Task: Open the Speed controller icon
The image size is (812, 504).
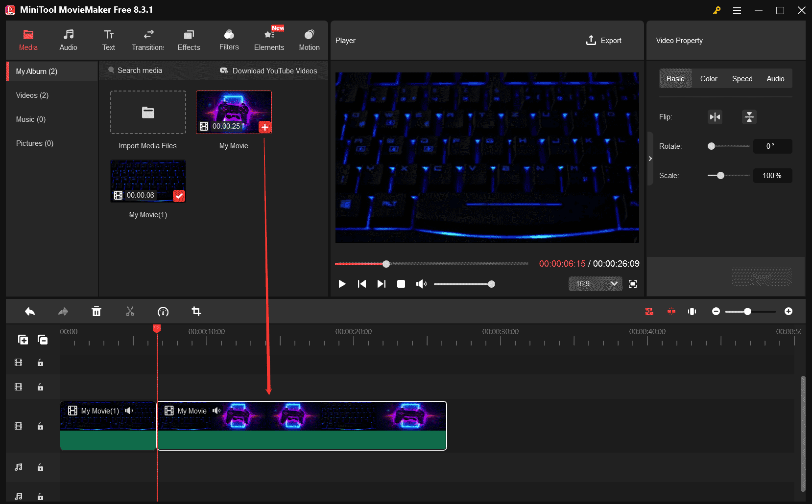Action: coord(163,311)
